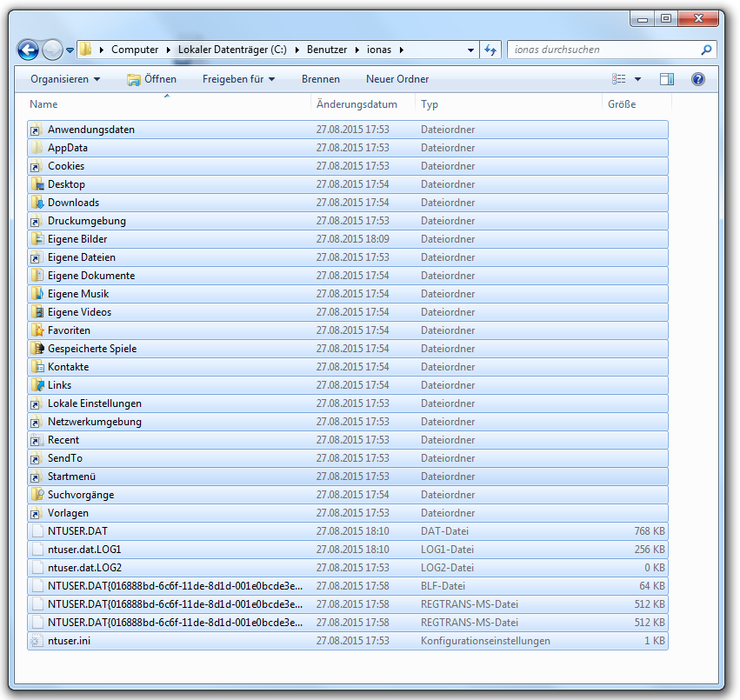The width and height of the screenshot is (740, 700).
Task: Select the Cookies shortcut icon
Action: [x=37, y=166]
